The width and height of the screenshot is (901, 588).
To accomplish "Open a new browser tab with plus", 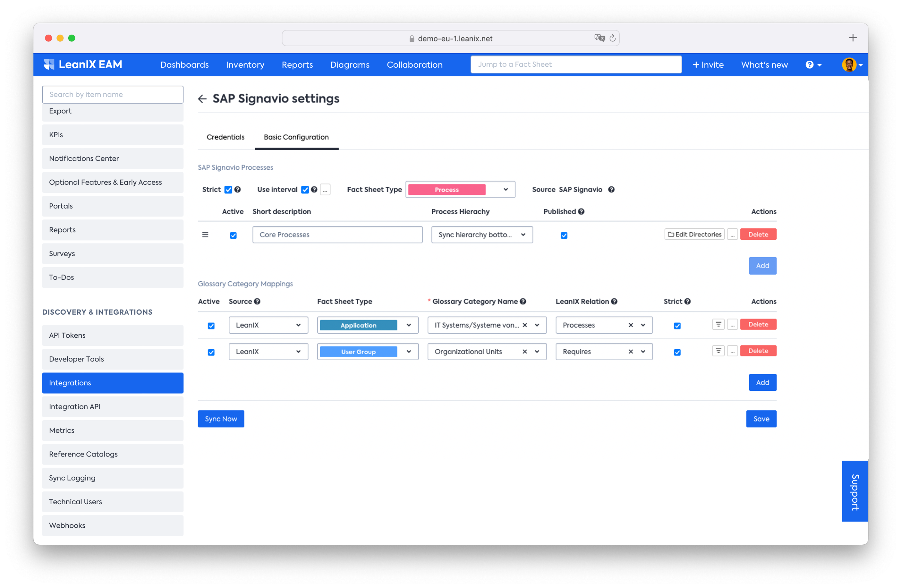I will pos(853,38).
